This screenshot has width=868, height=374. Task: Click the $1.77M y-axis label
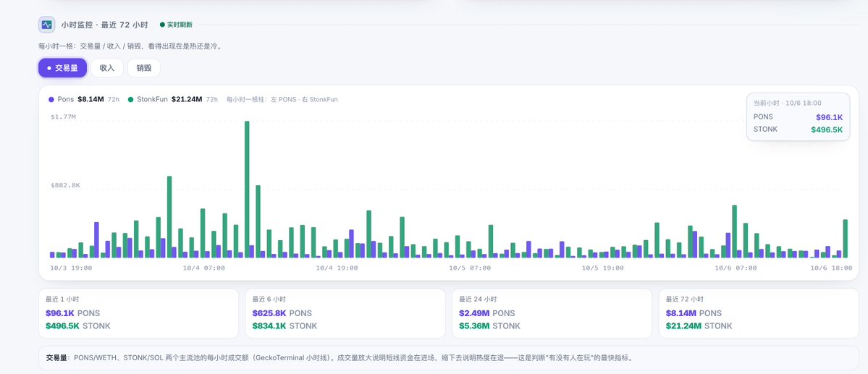point(63,116)
